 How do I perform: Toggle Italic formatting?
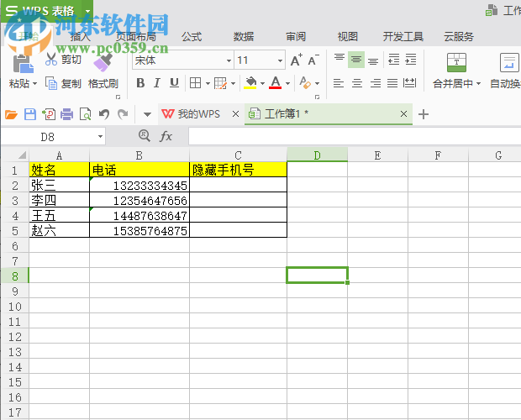157,83
